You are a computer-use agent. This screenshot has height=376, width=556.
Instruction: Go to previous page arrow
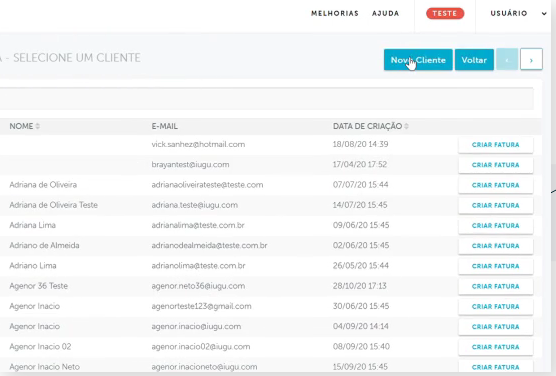pos(507,60)
